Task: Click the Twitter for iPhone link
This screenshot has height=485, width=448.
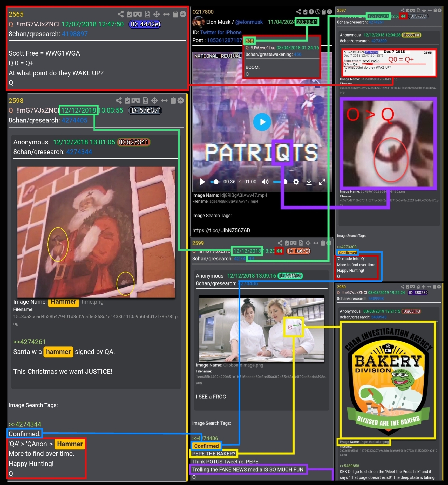Action: [x=221, y=32]
